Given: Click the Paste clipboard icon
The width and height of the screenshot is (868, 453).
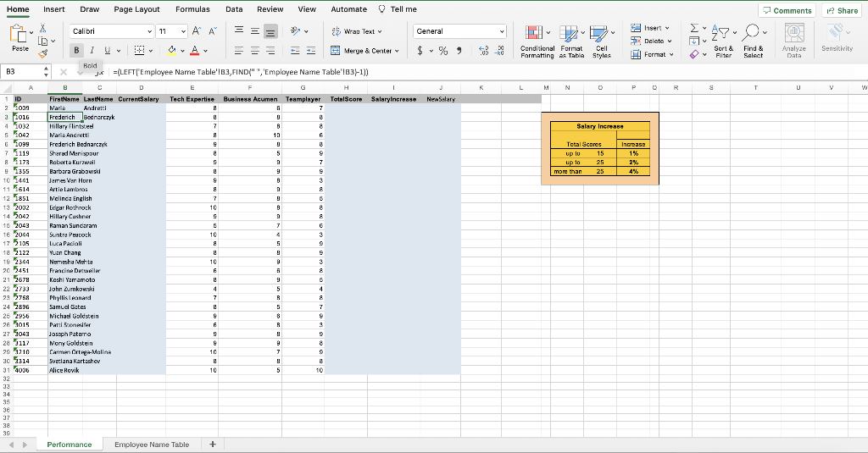Looking at the screenshot, I should click(x=19, y=34).
